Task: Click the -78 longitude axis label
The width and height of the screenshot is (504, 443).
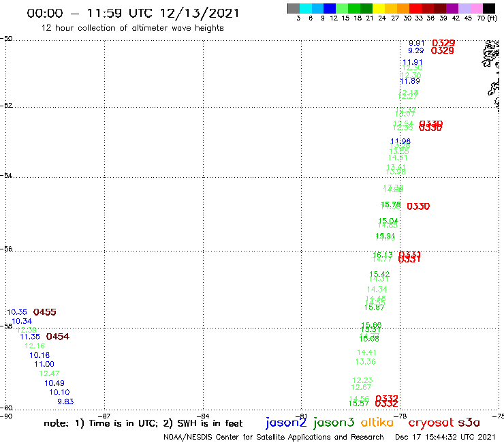Action: tap(400, 416)
